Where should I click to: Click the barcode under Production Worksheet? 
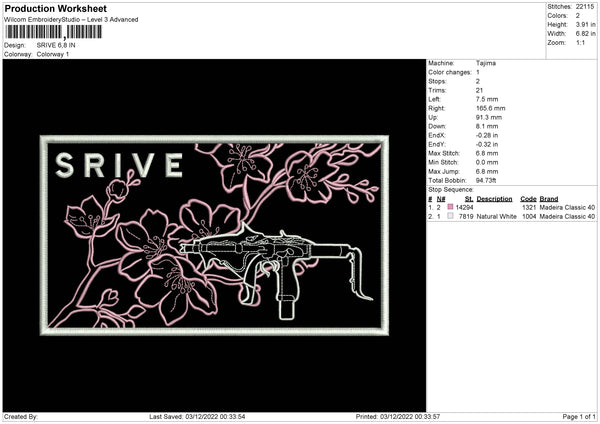coord(53,32)
